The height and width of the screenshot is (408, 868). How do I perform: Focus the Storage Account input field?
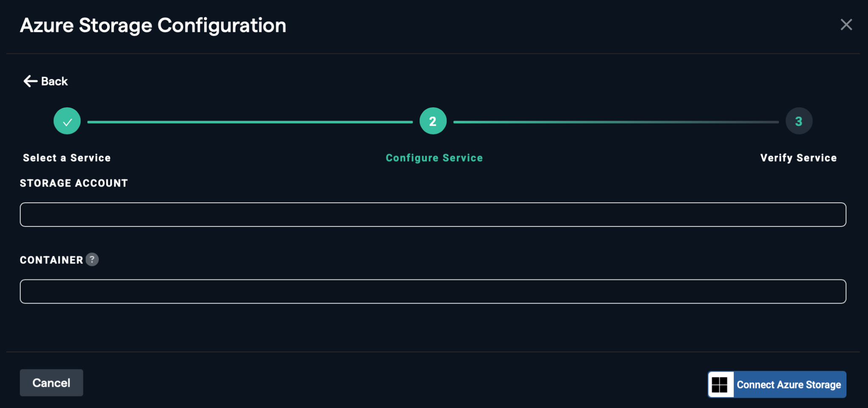(x=433, y=215)
